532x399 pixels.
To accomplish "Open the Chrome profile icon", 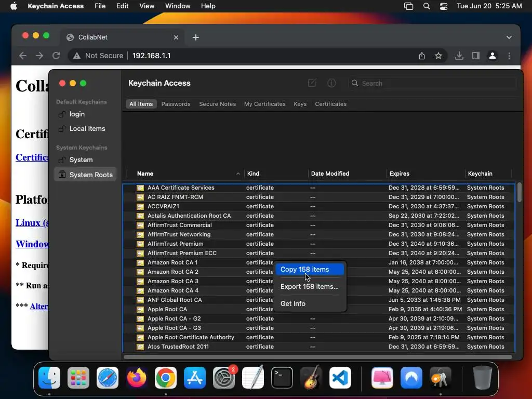I will pos(493,56).
